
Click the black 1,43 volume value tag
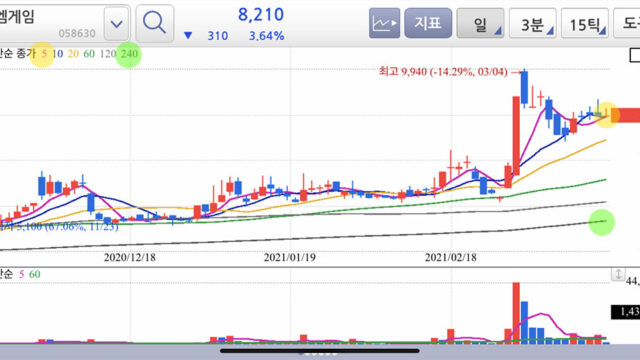pos(625,312)
